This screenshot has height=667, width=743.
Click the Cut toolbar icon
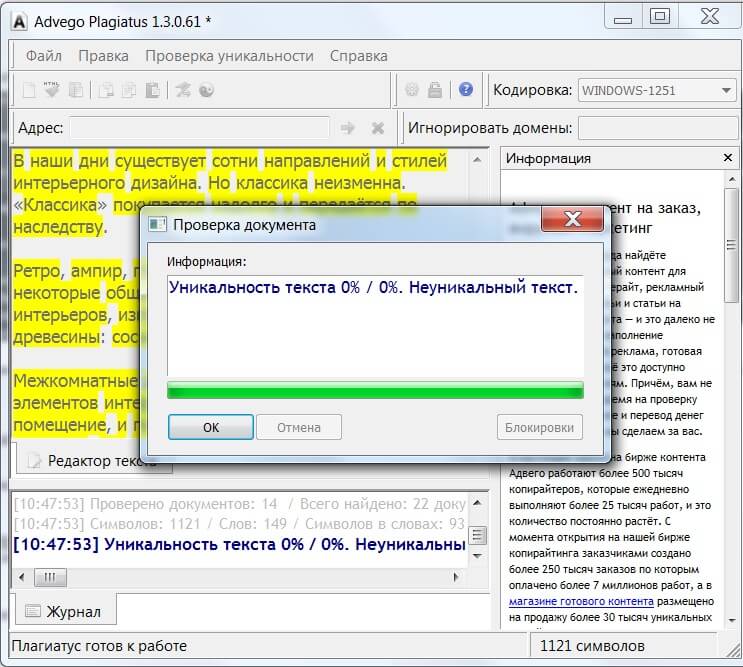tap(106, 90)
